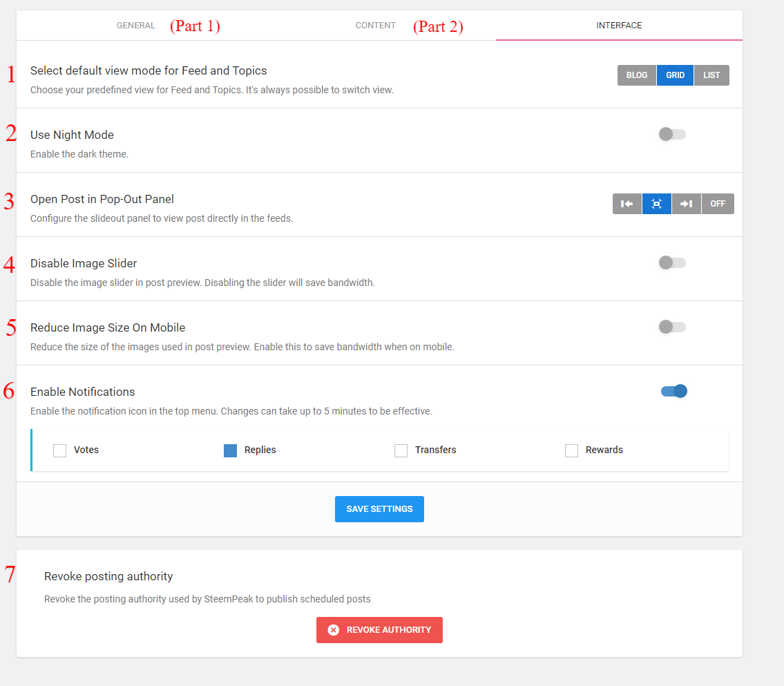
Task: Check the Votes notification checkbox
Action: (x=60, y=450)
